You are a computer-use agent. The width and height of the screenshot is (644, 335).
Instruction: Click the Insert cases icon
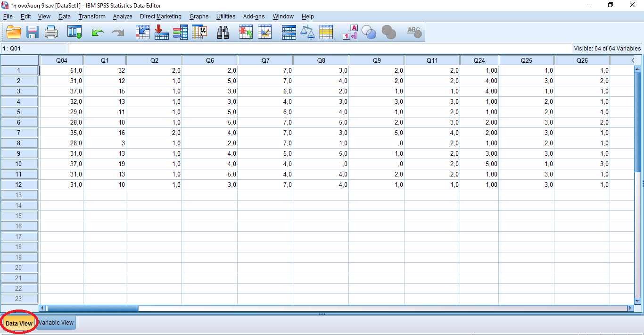pos(246,32)
